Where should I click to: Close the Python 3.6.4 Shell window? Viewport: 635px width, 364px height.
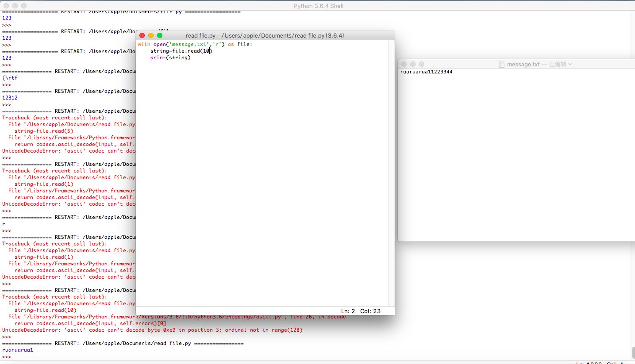[6, 6]
